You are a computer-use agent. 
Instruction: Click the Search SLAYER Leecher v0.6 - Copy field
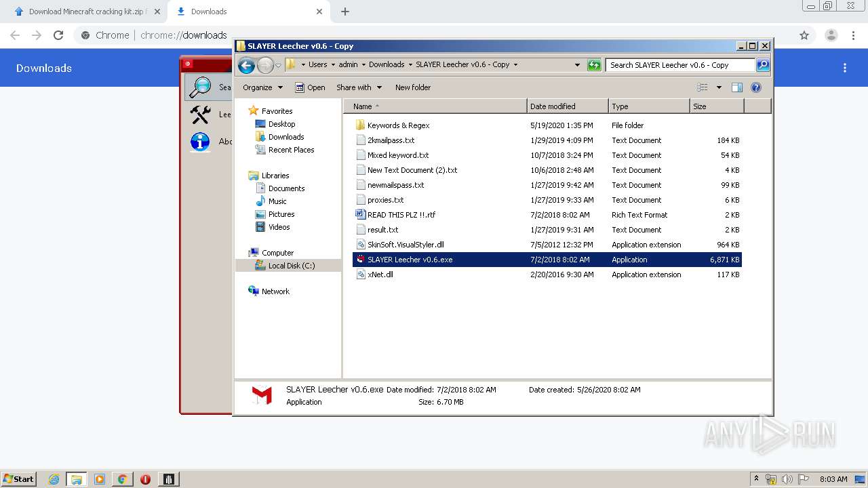[x=680, y=65]
